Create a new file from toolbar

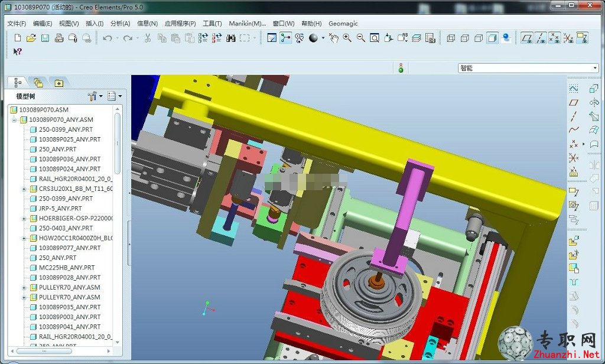(x=17, y=38)
